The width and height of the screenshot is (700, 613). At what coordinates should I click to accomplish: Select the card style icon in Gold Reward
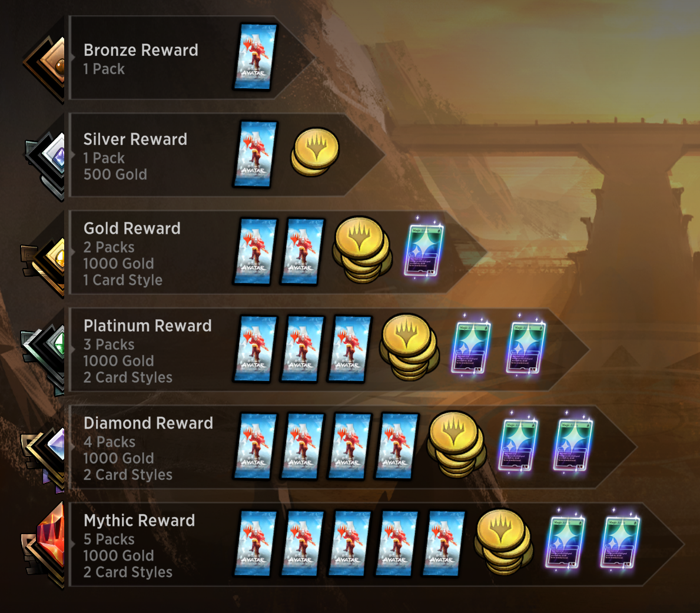tap(424, 250)
